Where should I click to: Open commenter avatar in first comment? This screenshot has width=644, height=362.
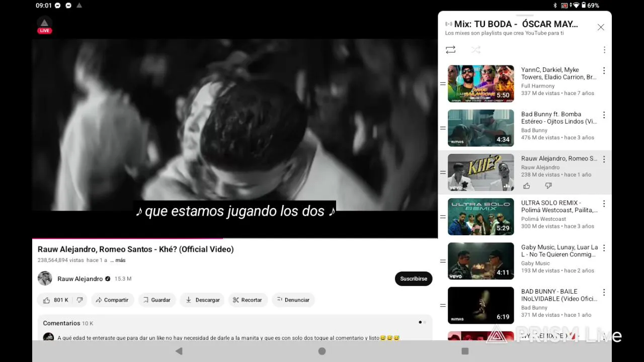coord(48,337)
